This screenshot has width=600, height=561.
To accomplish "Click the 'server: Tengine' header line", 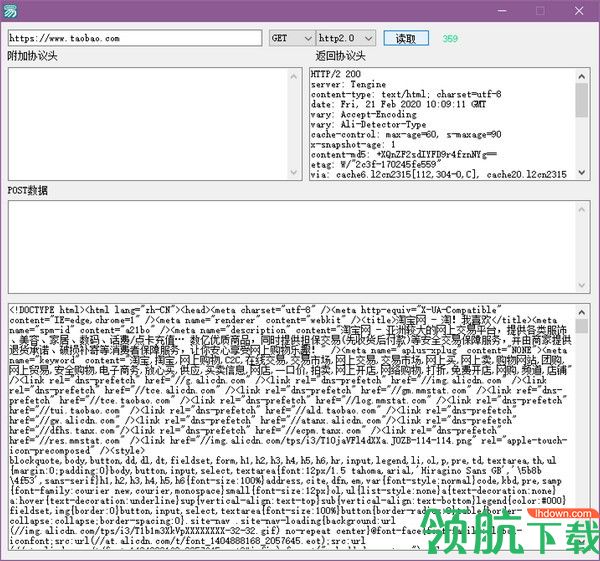I will [348, 84].
